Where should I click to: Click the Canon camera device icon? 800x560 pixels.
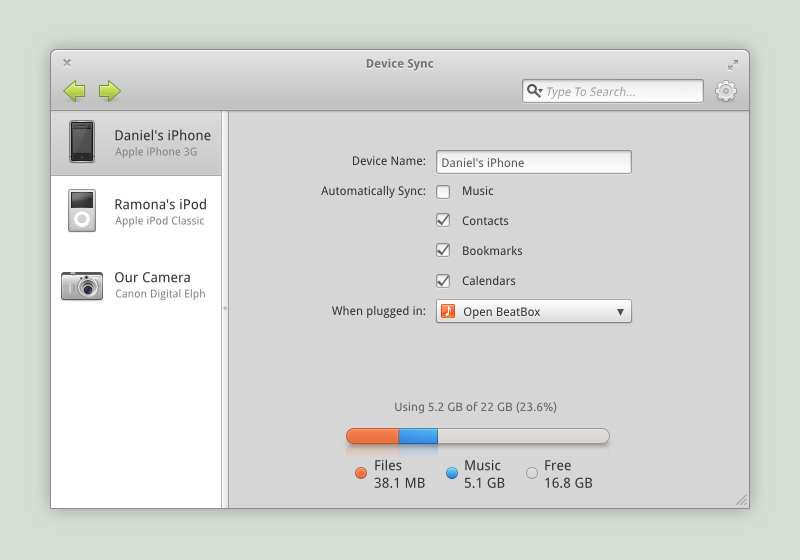(82, 286)
